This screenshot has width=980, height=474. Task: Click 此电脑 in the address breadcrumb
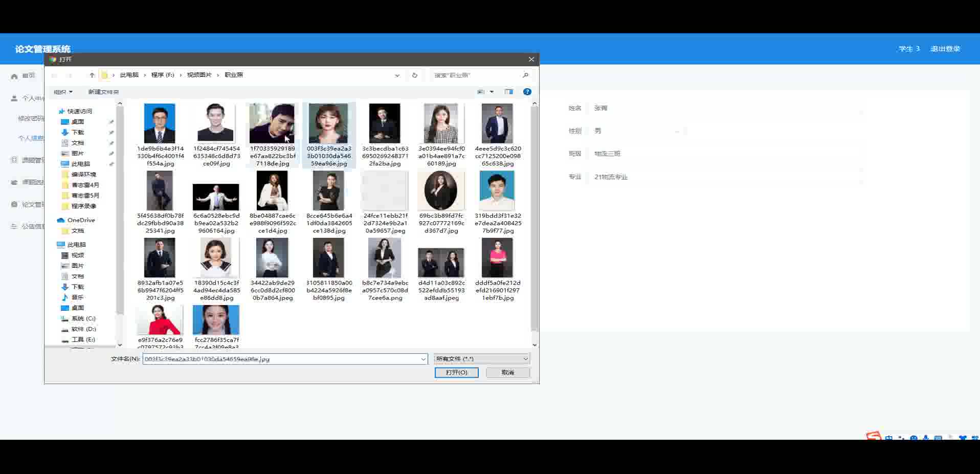point(129,75)
